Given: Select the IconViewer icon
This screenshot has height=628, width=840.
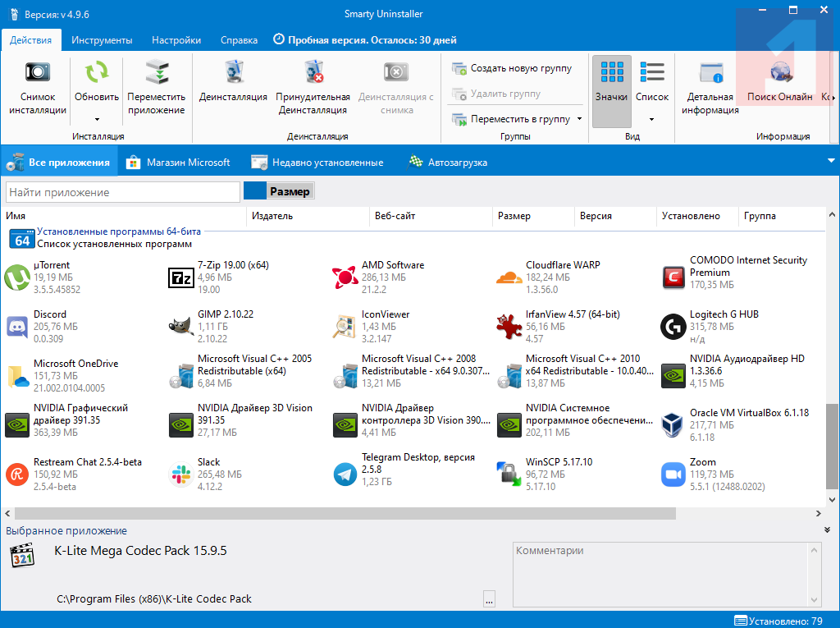Looking at the screenshot, I should [345, 327].
